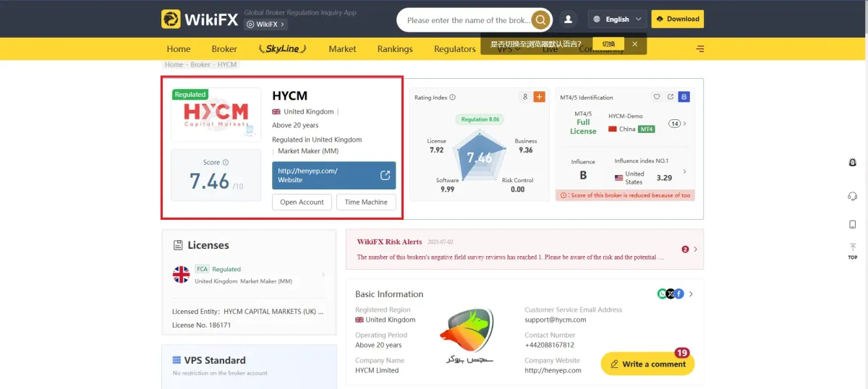Click the Score info icon
868x389 pixels.
(226, 162)
